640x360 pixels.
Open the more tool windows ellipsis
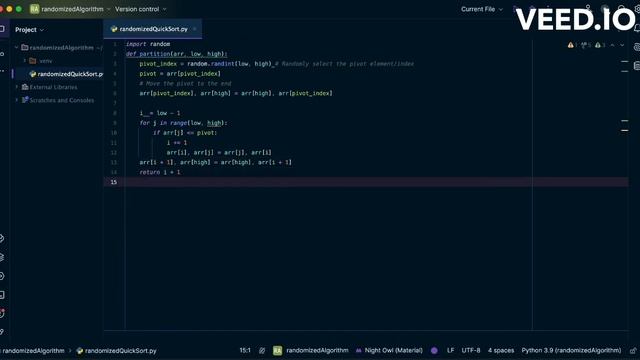tap(2, 71)
